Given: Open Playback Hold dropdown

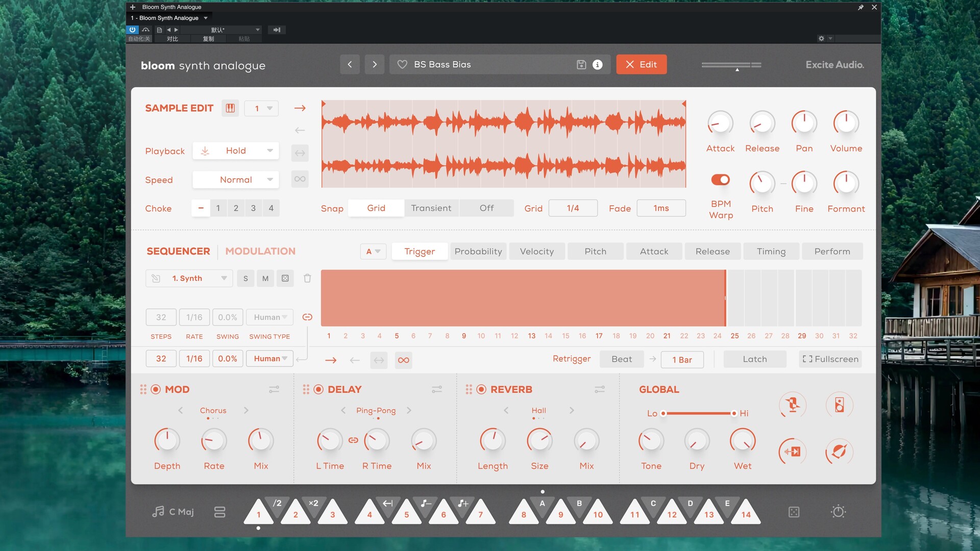Looking at the screenshot, I should [x=236, y=151].
